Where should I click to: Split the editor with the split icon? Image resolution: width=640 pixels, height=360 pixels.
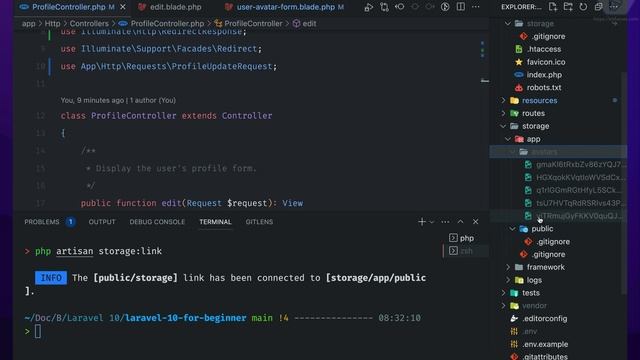[x=460, y=7]
